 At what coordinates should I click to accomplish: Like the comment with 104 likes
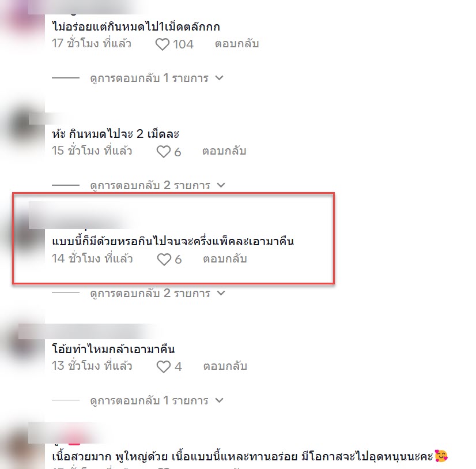[163, 44]
